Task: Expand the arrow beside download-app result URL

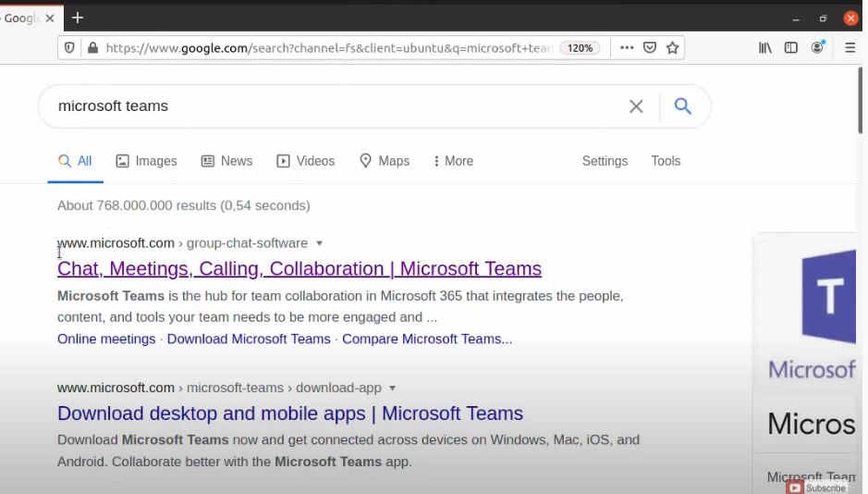Action: [392, 389]
